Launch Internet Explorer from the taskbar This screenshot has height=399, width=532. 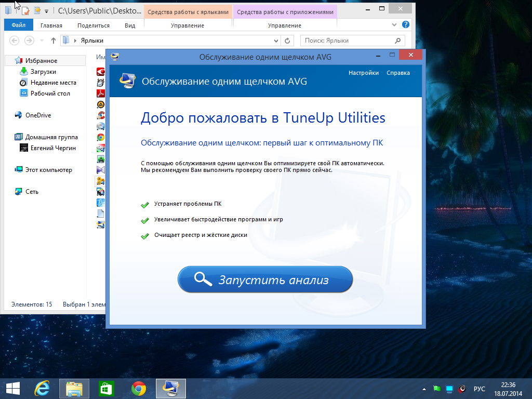(x=42, y=389)
